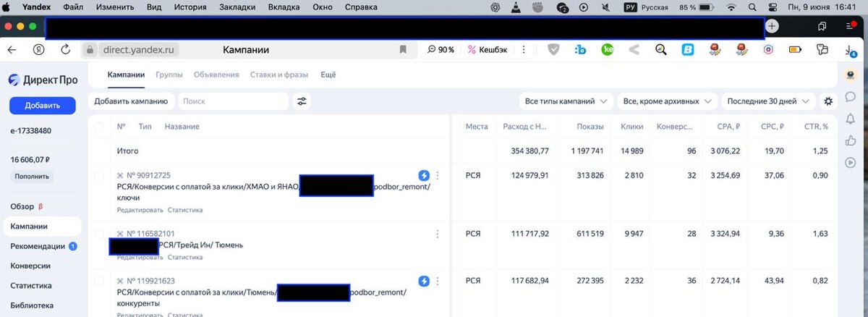Screen dimensions: 868x317
Task: Expand the 'Все, кроме архивных' dropdown
Action: tap(668, 101)
